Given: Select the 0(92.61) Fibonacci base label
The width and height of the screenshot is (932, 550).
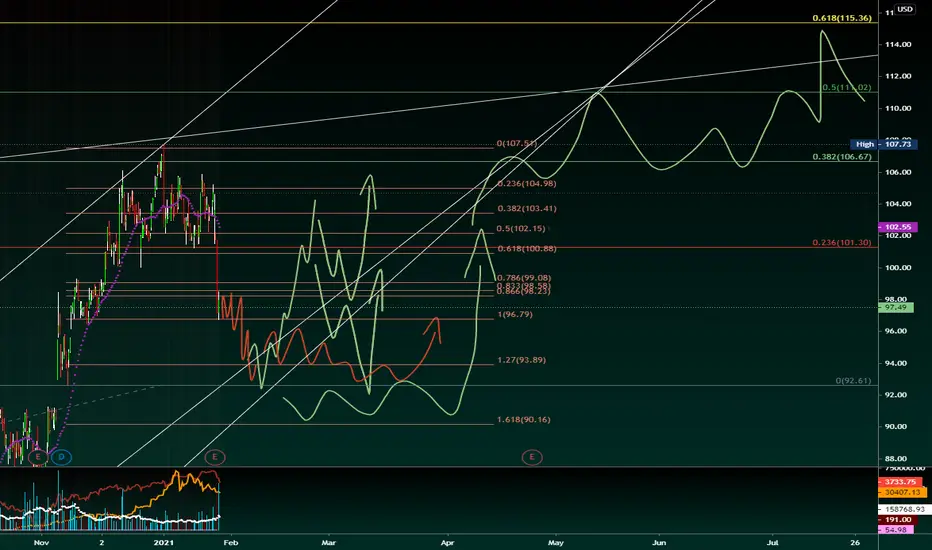Looking at the screenshot, I should (853, 381).
